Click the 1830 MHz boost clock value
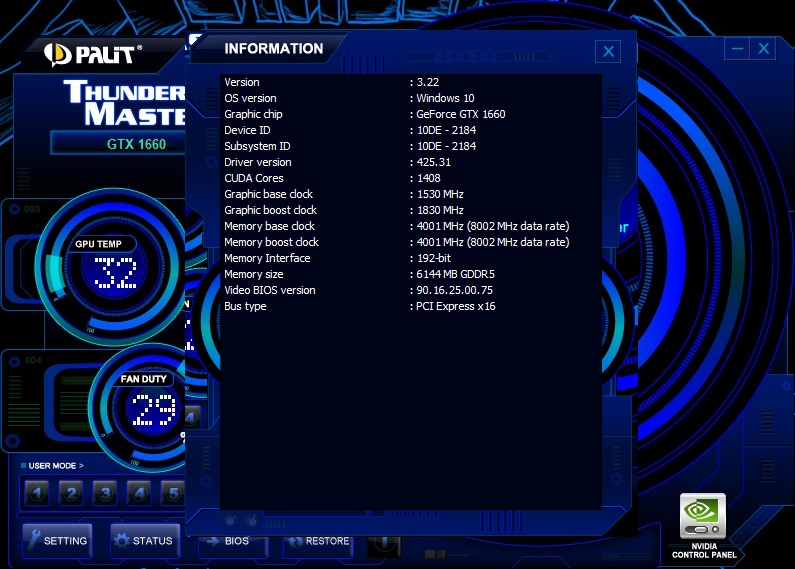 (x=440, y=210)
